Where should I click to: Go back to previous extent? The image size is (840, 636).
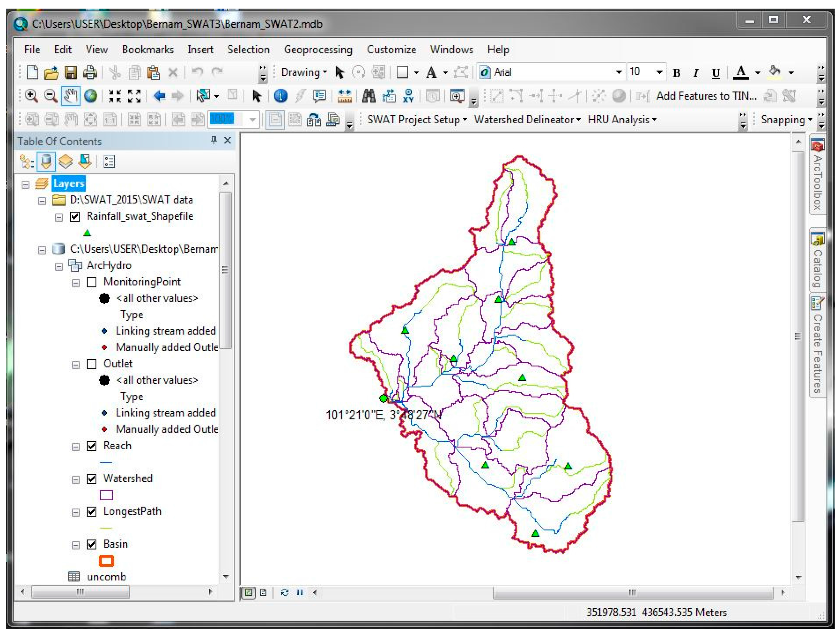pyautogui.click(x=159, y=96)
